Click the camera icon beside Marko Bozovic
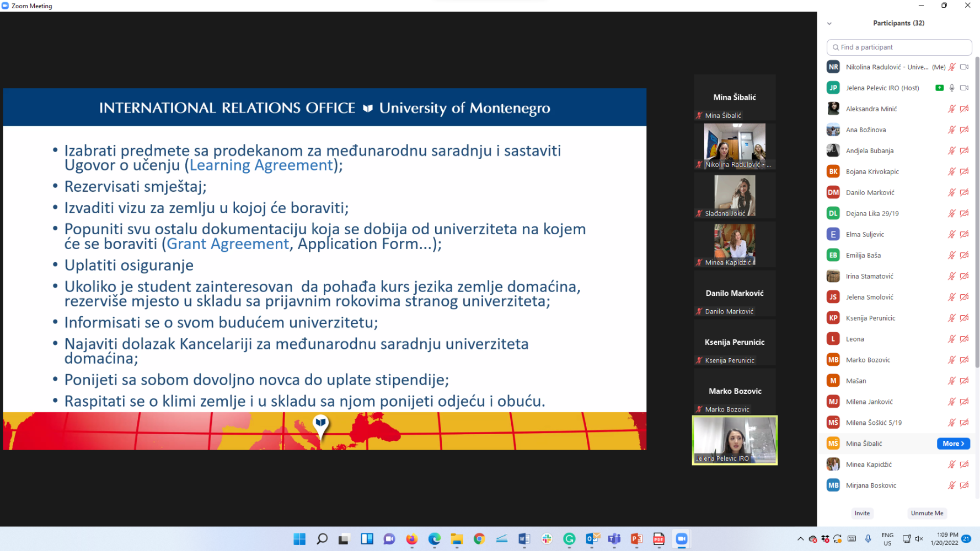This screenshot has width=980, height=551. pos(964,360)
